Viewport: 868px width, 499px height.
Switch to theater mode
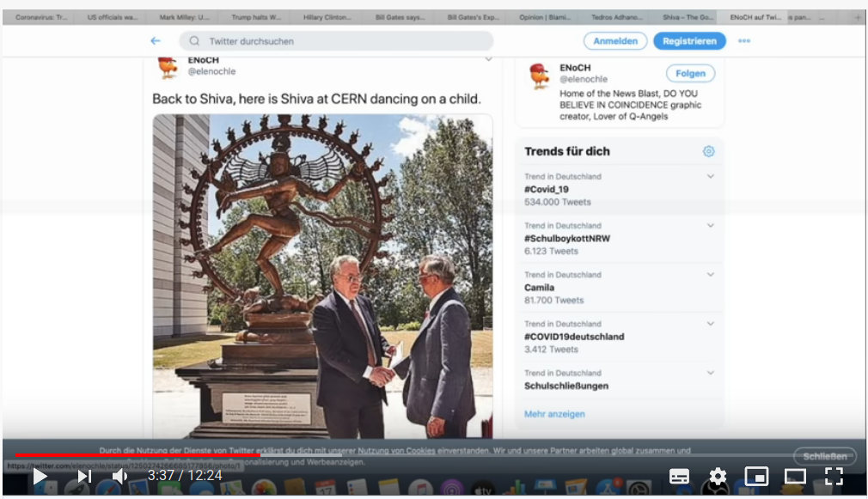click(795, 477)
